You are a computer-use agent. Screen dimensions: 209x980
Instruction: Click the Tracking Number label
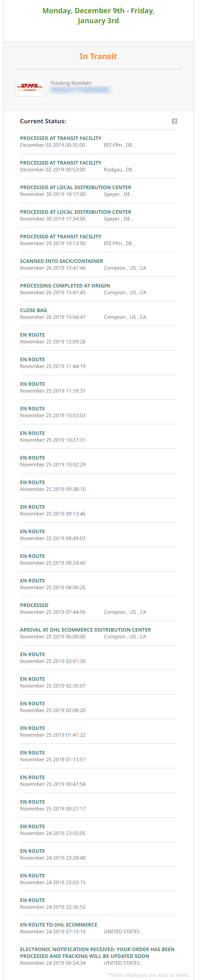click(x=71, y=83)
